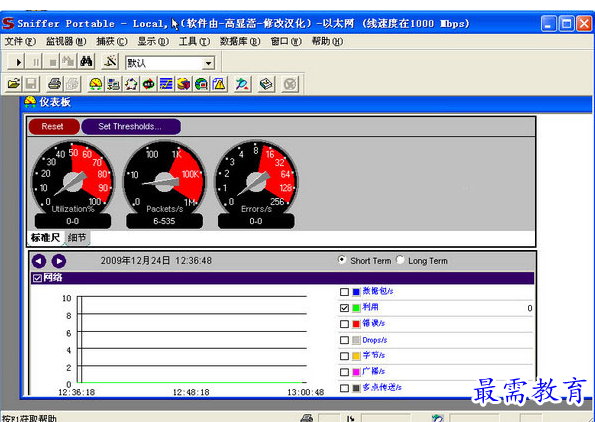Click the pause capture button
The image size is (595, 422).
point(35,62)
